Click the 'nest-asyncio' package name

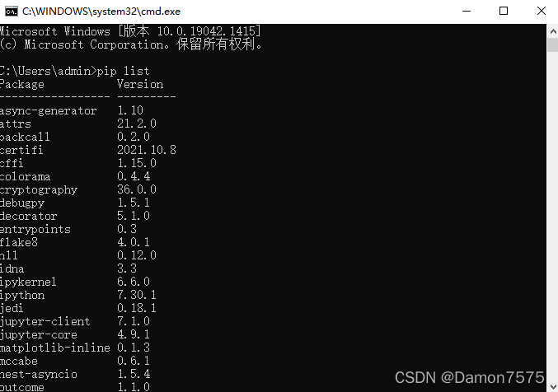(x=39, y=374)
